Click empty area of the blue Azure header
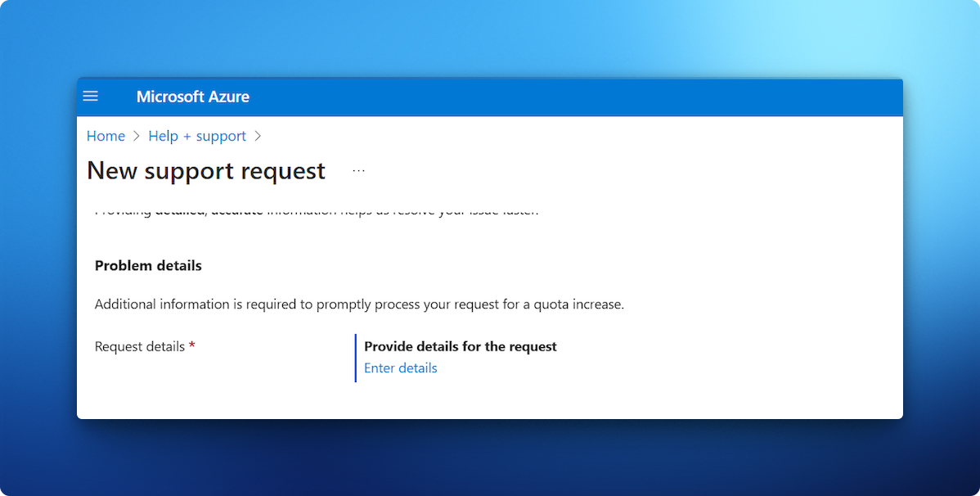This screenshot has height=496, width=980. [x=573, y=97]
